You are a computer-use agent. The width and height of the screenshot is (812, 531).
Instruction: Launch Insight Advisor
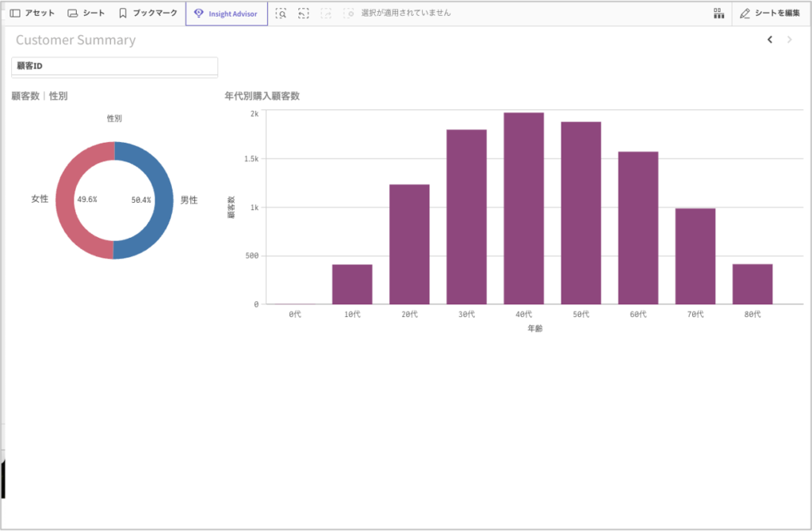pos(226,13)
